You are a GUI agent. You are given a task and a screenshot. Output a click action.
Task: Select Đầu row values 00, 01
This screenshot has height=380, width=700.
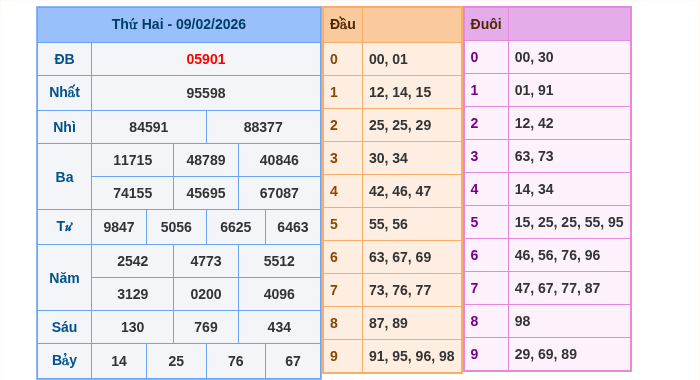388,59
